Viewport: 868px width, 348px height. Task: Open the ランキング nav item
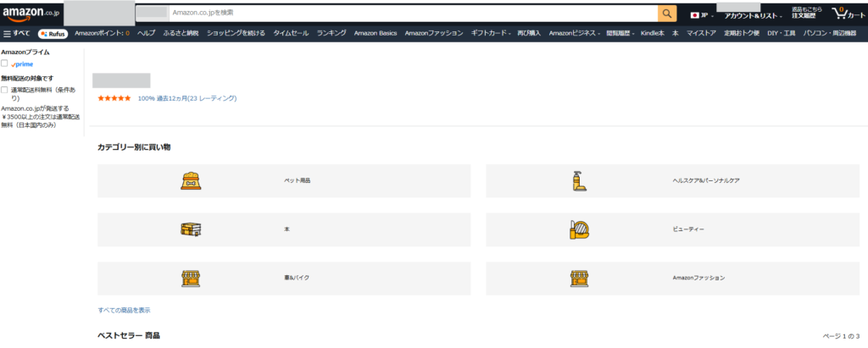pos(331,33)
